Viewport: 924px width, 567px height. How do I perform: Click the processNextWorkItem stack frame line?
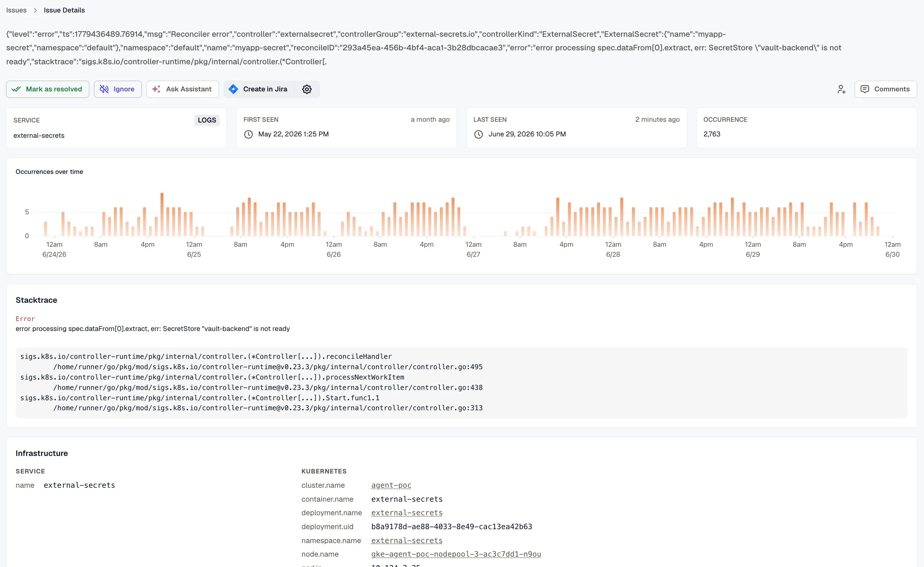coord(212,377)
